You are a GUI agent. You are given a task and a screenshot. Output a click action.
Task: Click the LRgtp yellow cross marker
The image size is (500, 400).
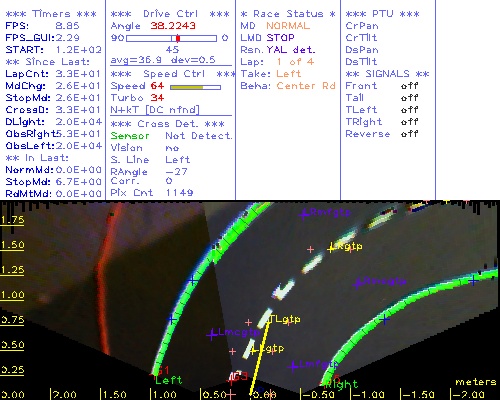pyautogui.click(x=331, y=248)
